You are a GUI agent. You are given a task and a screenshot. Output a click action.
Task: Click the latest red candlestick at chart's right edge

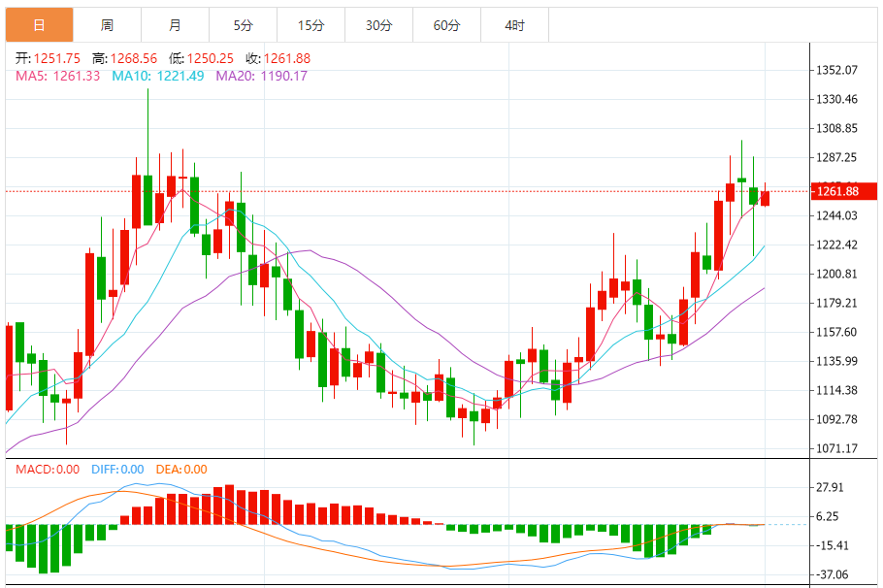pos(765,198)
